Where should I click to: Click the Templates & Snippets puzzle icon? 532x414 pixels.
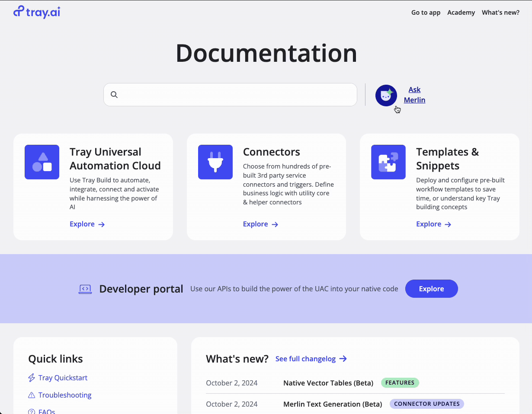(x=388, y=162)
